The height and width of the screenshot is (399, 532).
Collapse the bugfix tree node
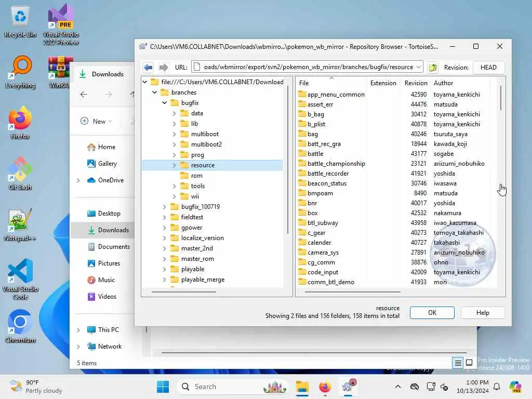point(165,103)
